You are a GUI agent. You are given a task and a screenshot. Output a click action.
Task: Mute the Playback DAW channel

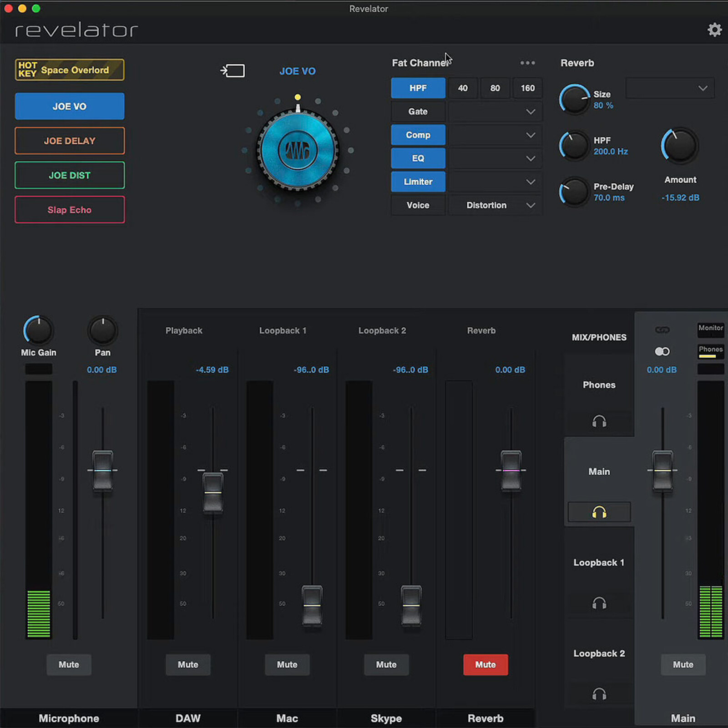pyautogui.click(x=188, y=664)
